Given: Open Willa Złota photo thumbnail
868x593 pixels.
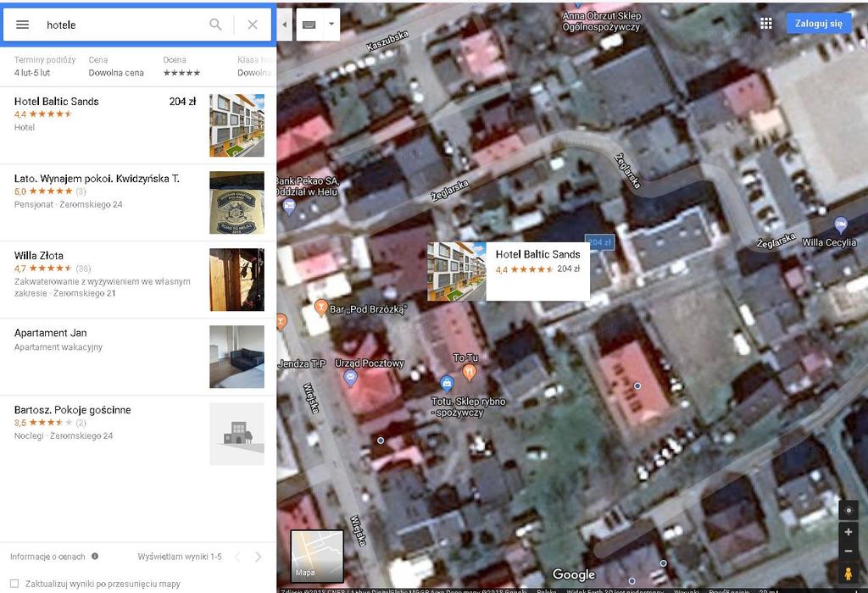Looking at the screenshot, I should tap(237, 280).
